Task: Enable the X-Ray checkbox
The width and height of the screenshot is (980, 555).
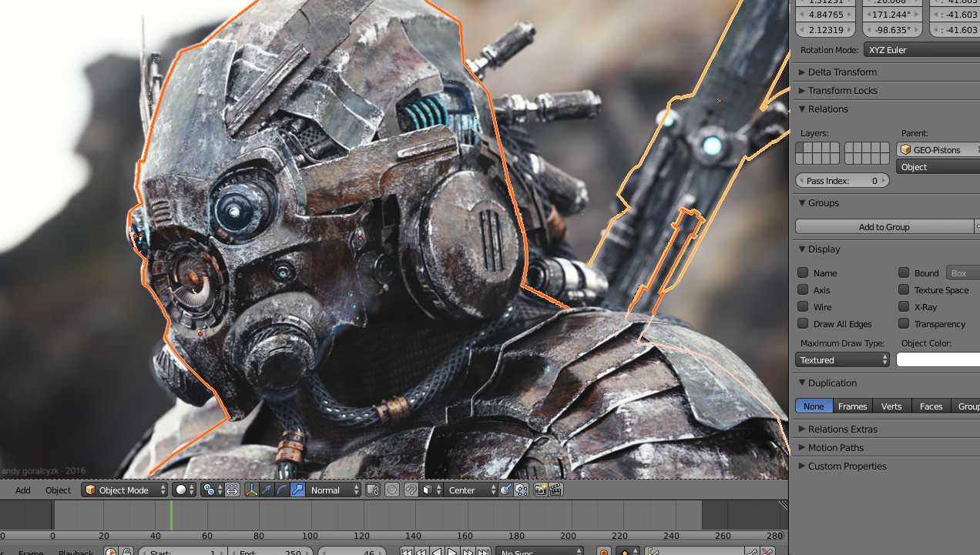Action: point(904,306)
